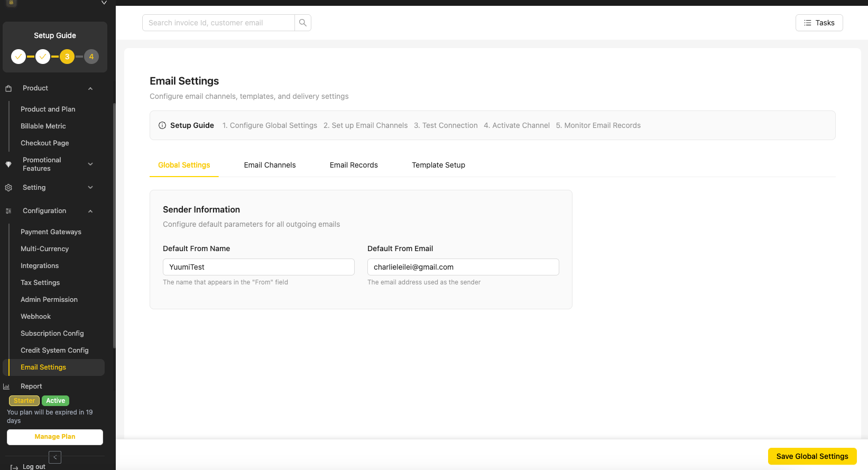The width and height of the screenshot is (868, 470).
Task: Select setup step 4 circle
Action: (x=91, y=57)
